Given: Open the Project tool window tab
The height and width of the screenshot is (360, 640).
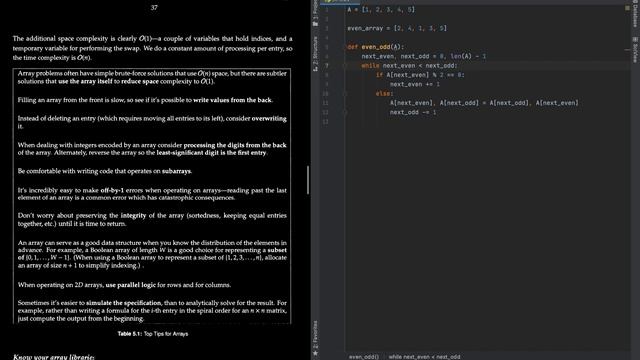Looking at the screenshot, I should pyautogui.click(x=315, y=9).
